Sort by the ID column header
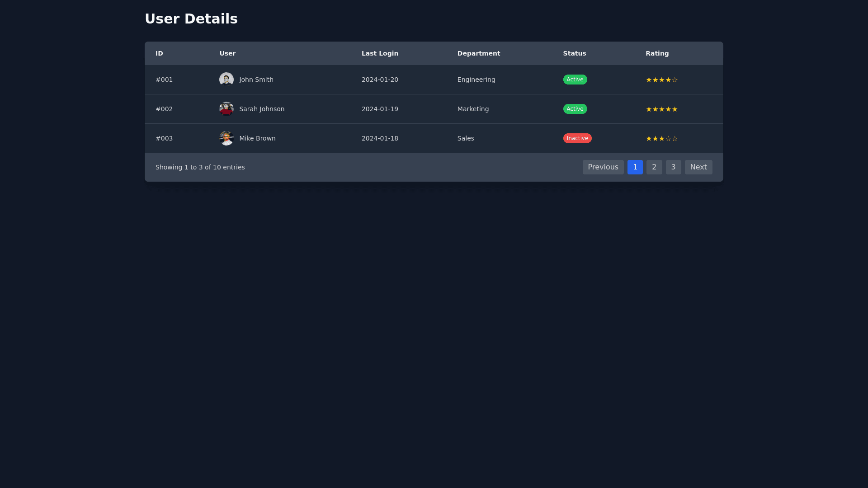Image resolution: width=868 pixels, height=488 pixels. [x=159, y=53]
